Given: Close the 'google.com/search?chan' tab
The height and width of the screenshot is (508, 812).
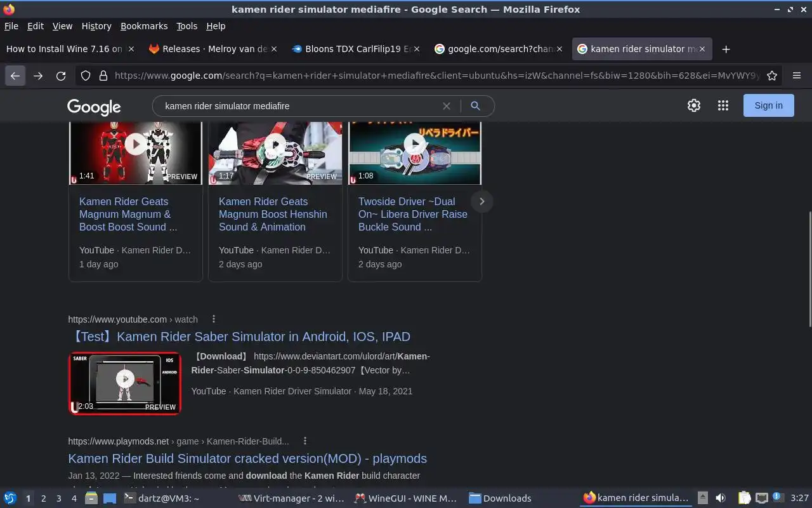Looking at the screenshot, I should (x=560, y=49).
